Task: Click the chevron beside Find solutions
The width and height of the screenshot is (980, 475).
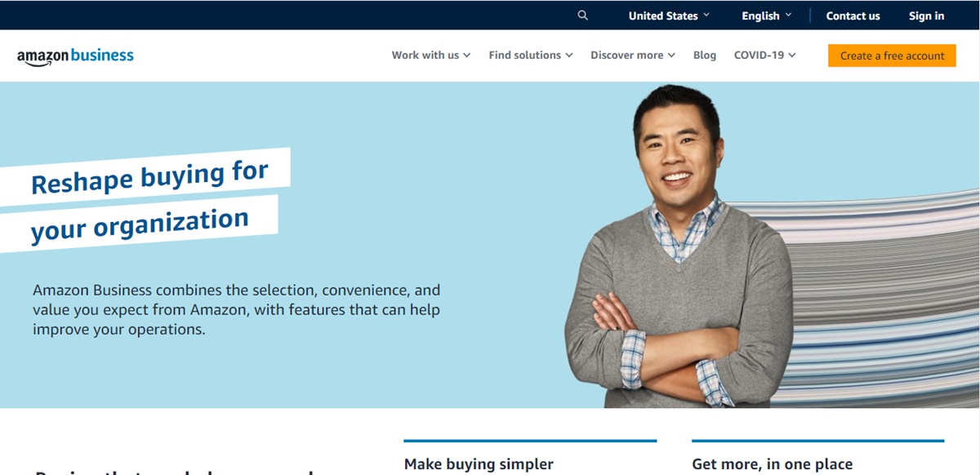Action: click(569, 55)
